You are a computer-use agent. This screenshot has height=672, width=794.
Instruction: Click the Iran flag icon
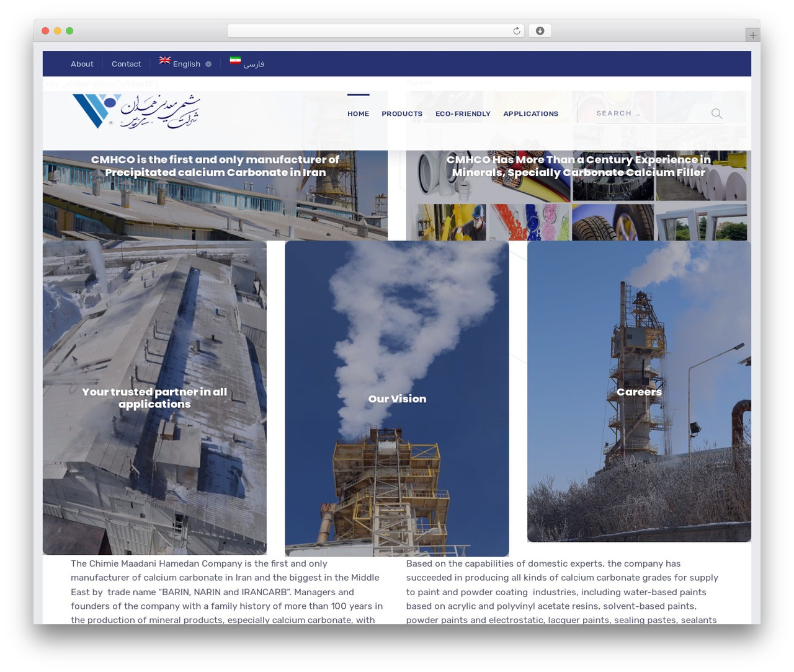[235, 60]
